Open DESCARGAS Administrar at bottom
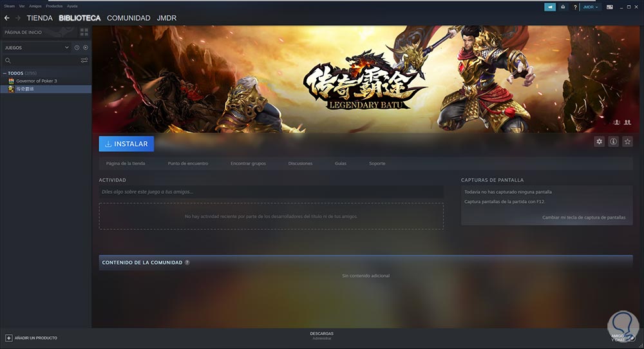 pyautogui.click(x=321, y=336)
